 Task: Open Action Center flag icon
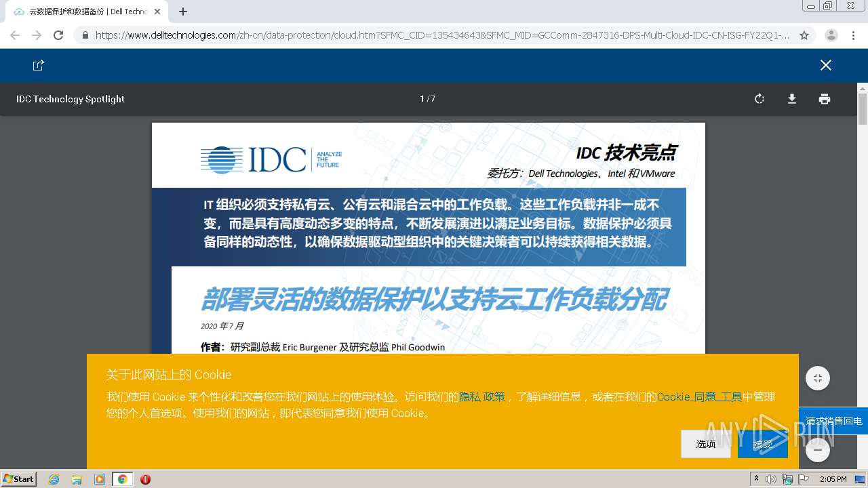804,479
